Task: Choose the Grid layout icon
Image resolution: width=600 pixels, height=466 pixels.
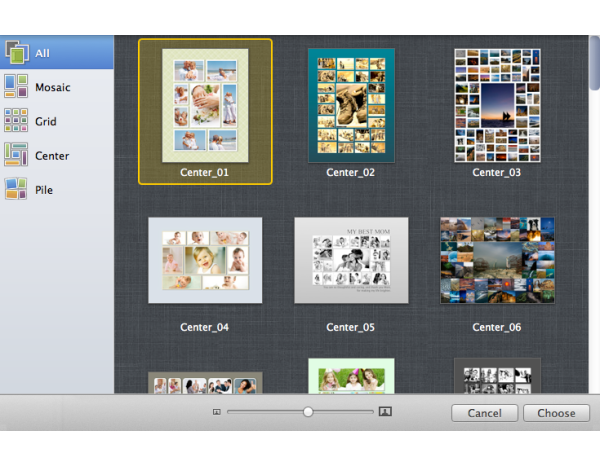Action: pos(17,121)
